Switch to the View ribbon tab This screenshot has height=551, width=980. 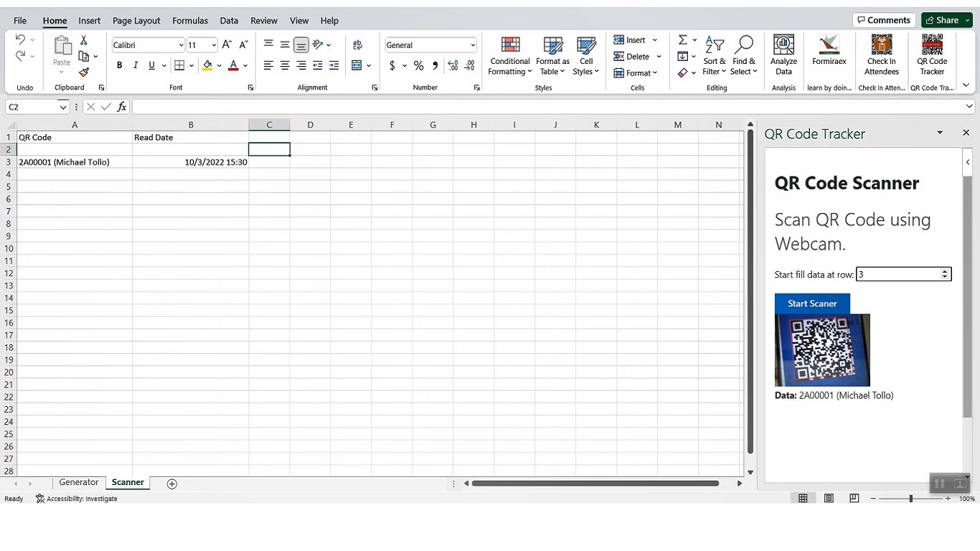(299, 21)
